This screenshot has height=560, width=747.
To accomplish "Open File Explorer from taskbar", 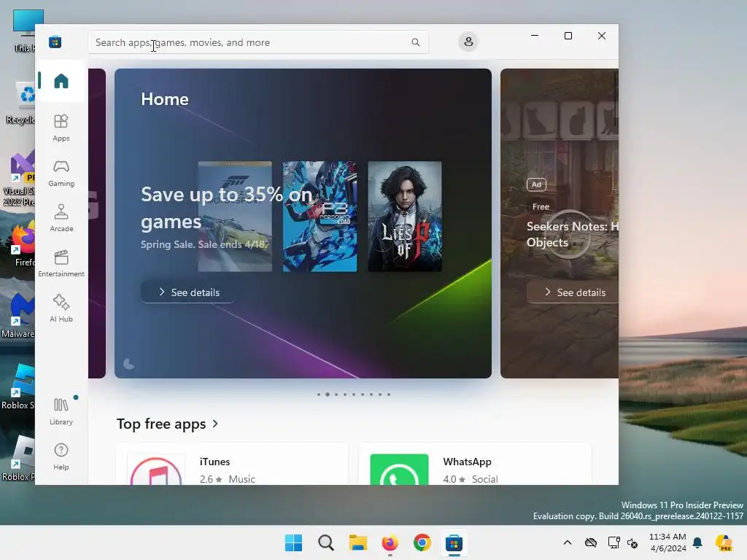I will (x=357, y=542).
